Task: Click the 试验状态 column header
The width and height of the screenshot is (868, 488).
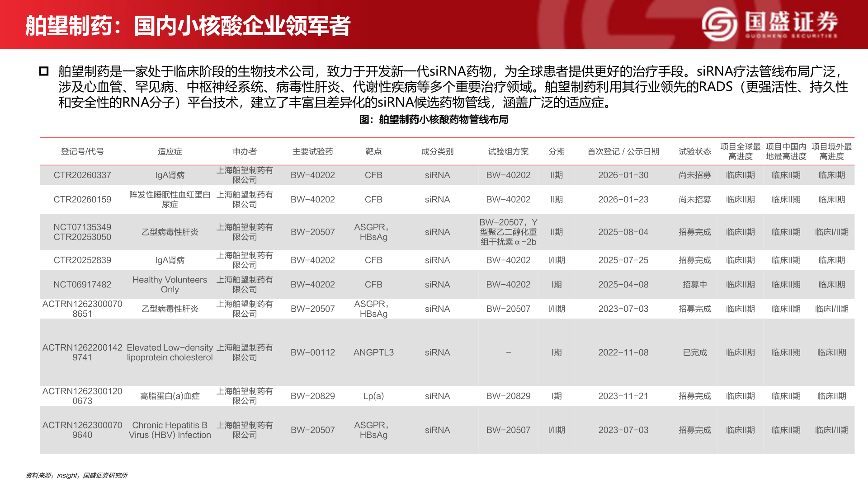Action: coord(695,151)
